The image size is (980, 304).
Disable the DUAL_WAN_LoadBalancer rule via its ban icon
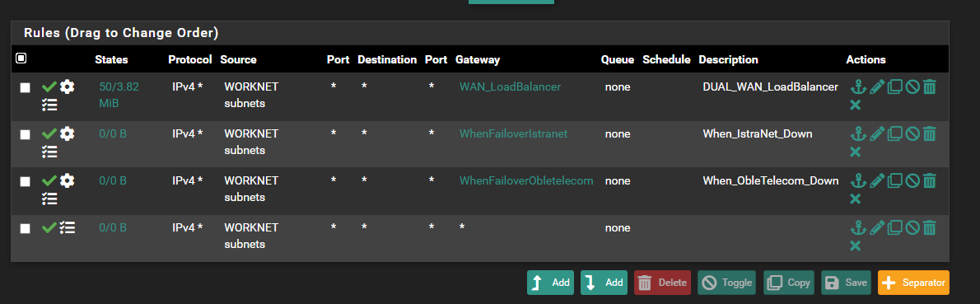tap(912, 87)
